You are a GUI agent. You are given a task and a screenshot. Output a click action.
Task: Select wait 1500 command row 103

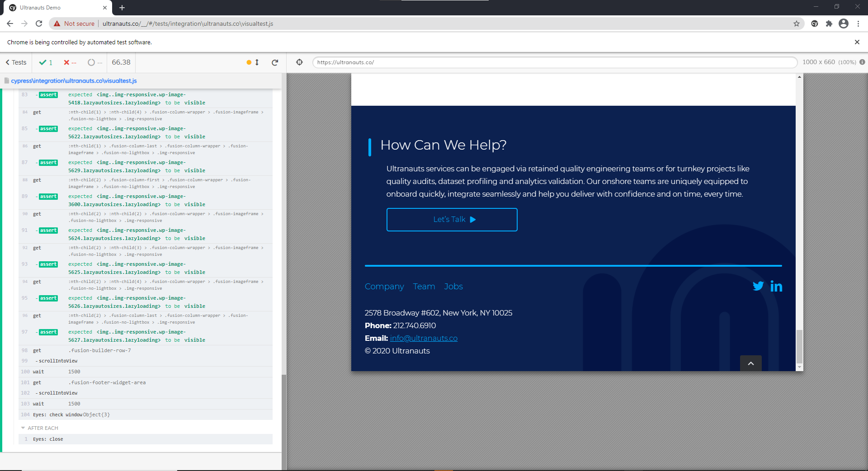(146, 404)
